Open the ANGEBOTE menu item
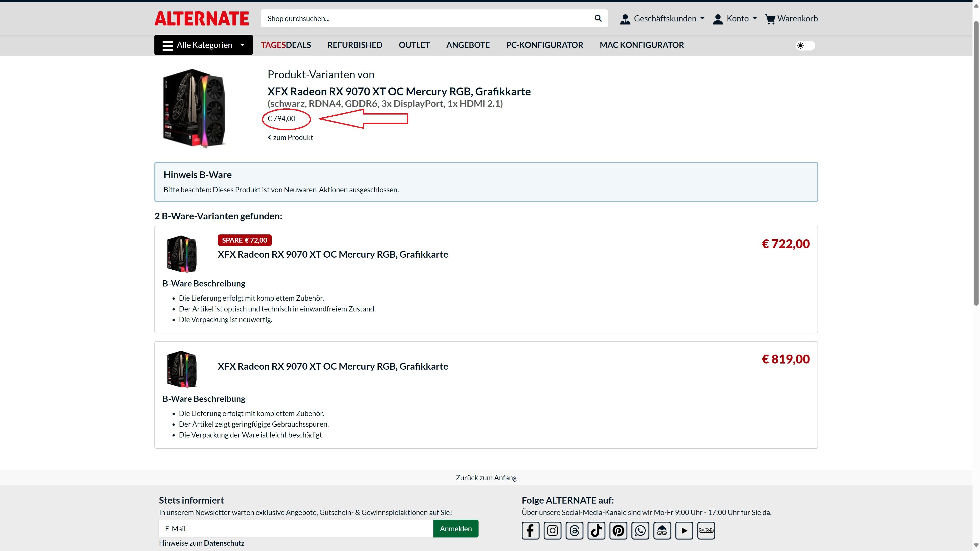This screenshot has height=551, width=980. click(468, 45)
